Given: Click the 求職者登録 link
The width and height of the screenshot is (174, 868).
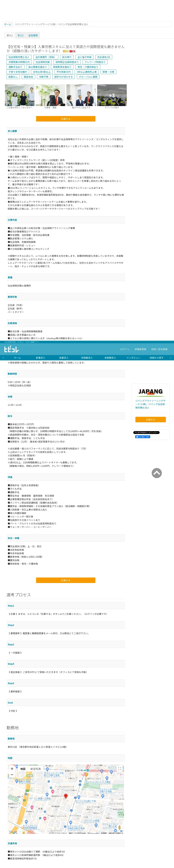Looking at the screenshot, I should pos(140,349).
